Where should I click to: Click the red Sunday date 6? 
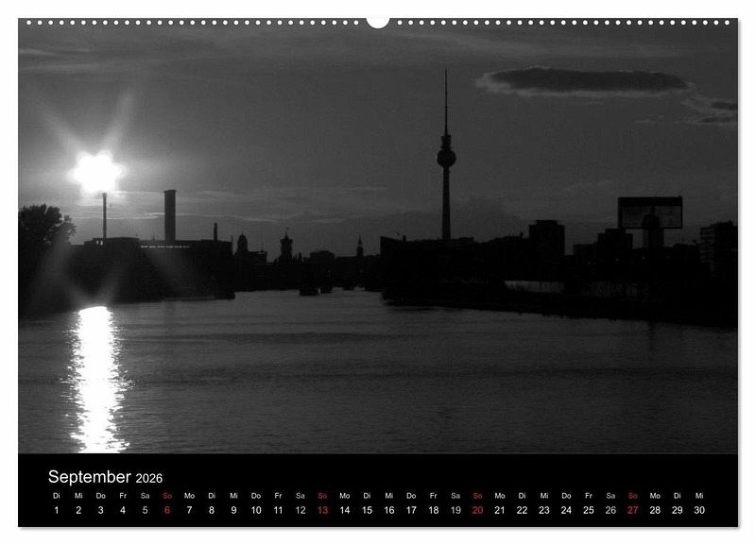point(167,510)
